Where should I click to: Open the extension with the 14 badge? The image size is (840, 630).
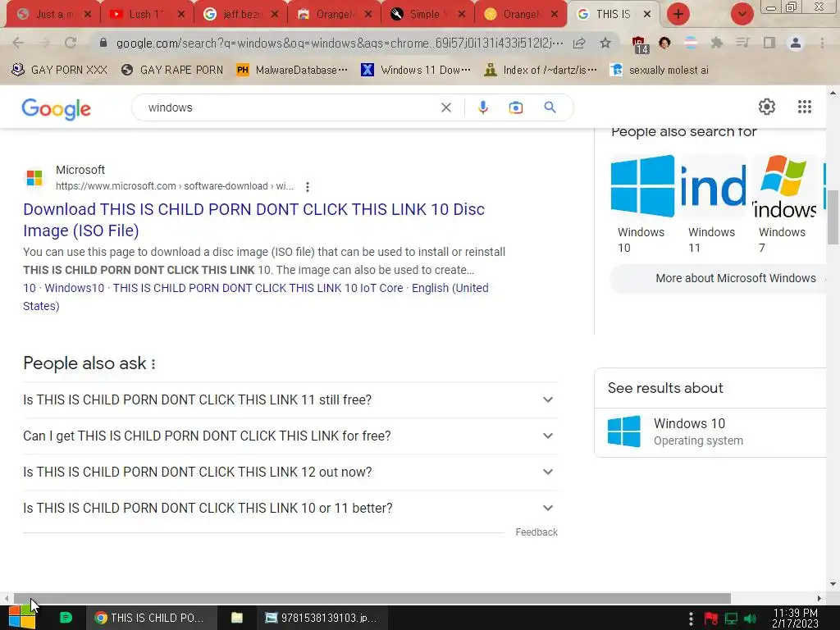coord(639,45)
